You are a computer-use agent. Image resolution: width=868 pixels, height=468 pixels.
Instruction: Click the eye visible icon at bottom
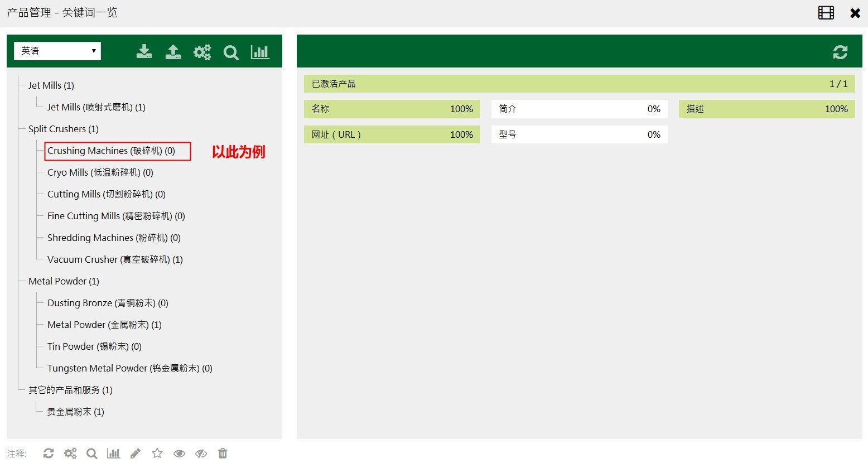point(179,453)
